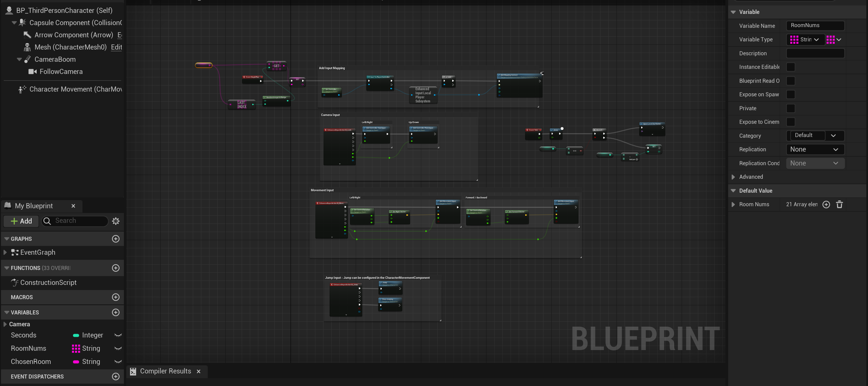Open the Category Default dropdown
Viewport: 868px width, 386px height.
[833, 136]
